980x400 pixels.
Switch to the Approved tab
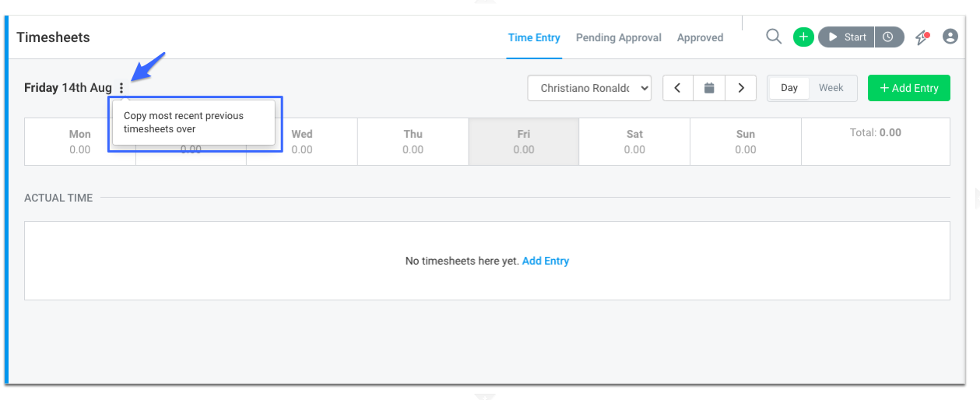click(x=700, y=37)
